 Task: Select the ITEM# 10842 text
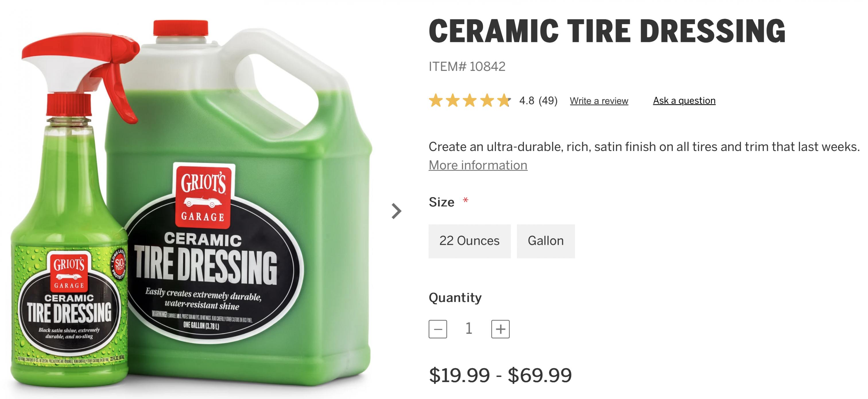tap(467, 66)
